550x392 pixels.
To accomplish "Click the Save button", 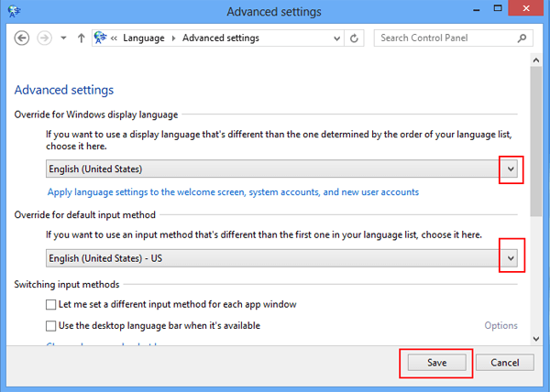I will click(436, 363).
